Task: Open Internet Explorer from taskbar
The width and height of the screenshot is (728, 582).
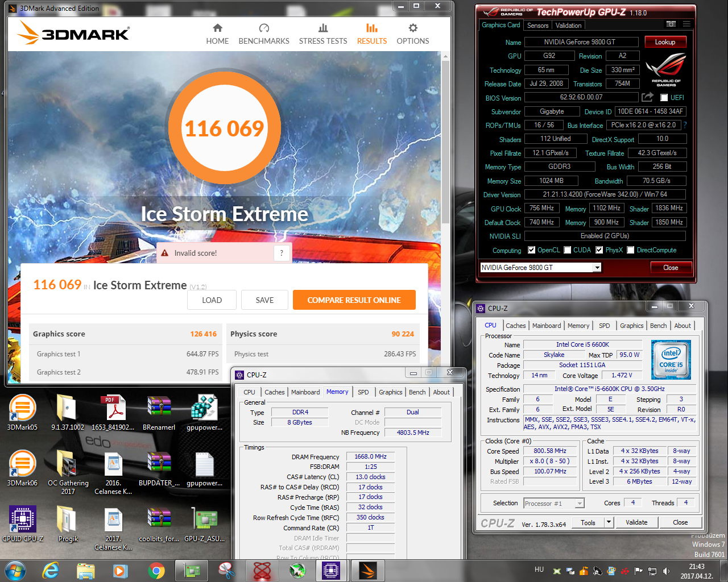Action: (51, 570)
